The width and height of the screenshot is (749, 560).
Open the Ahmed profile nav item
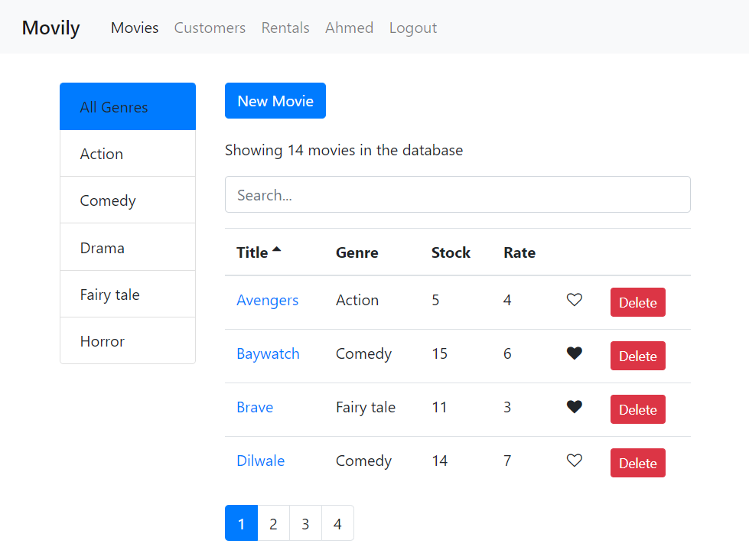point(349,28)
